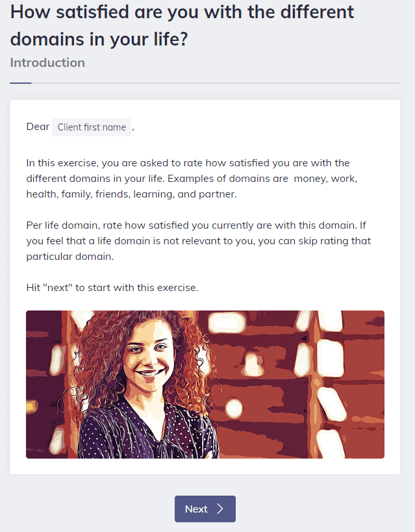The image size is (415, 532).
Task: Select the "Client first name" placeholder tag
Action: pos(92,127)
